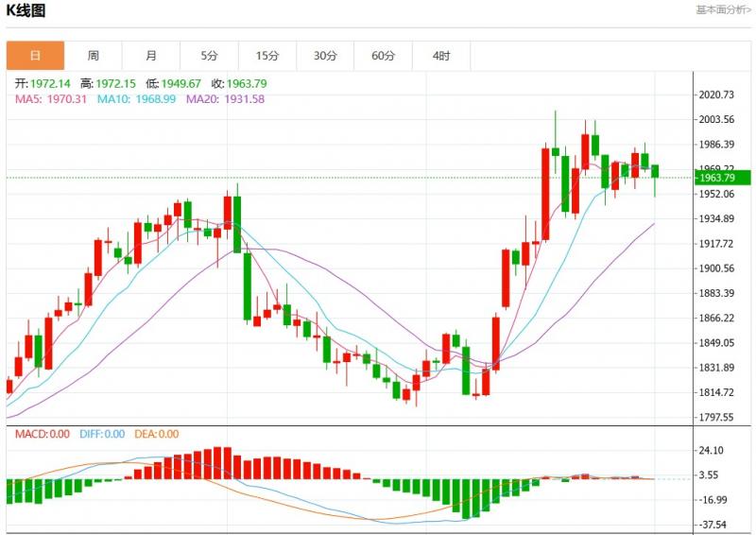Open the 5分 interval tab
Viewport: 756px width, 535px height.
click(x=209, y=56)
